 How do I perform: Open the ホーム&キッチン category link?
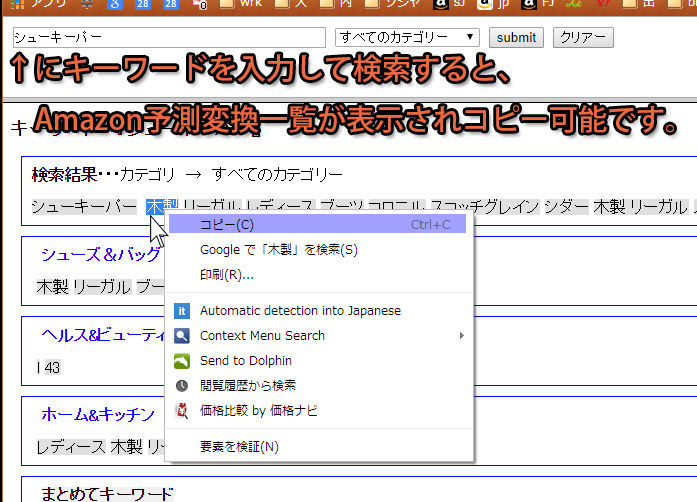pyautogui.click(x=98, y=414)
